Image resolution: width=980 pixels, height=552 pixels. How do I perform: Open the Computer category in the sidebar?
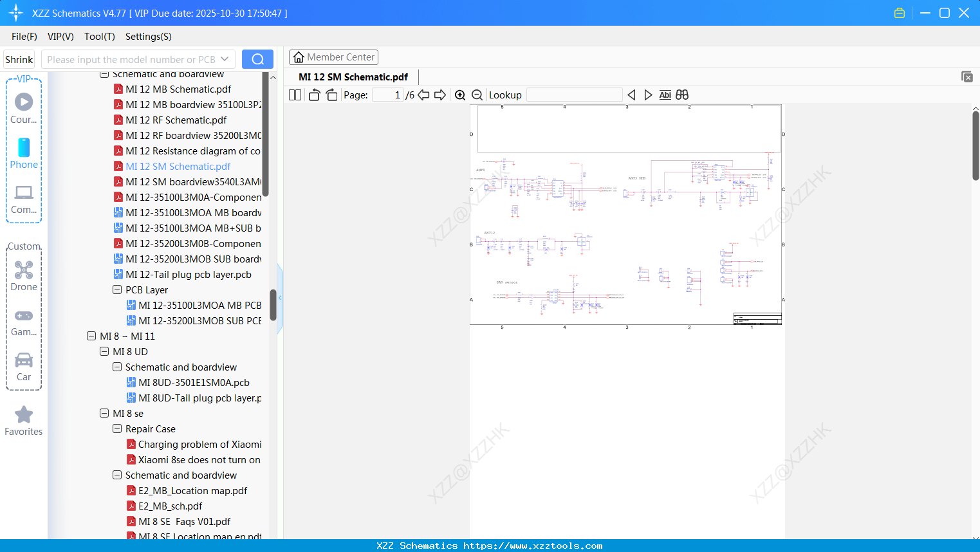point(24,199)
